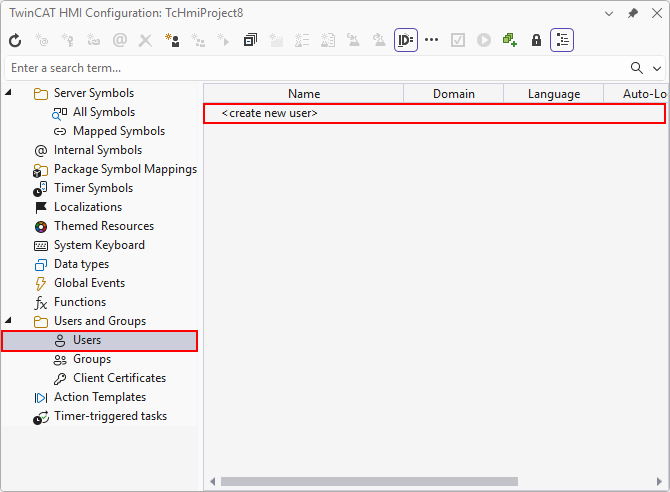Click the stacked windows icon in the toolbar
Image resolution: width=670 pixels, height=492 pixels.
(x=250, y=41)
